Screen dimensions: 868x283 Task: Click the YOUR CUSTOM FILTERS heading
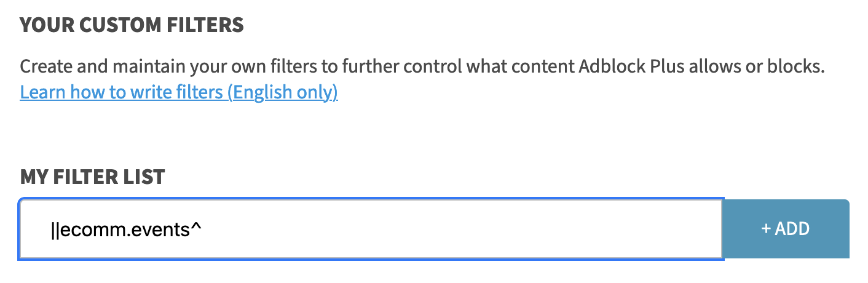(x=132, y=26)
